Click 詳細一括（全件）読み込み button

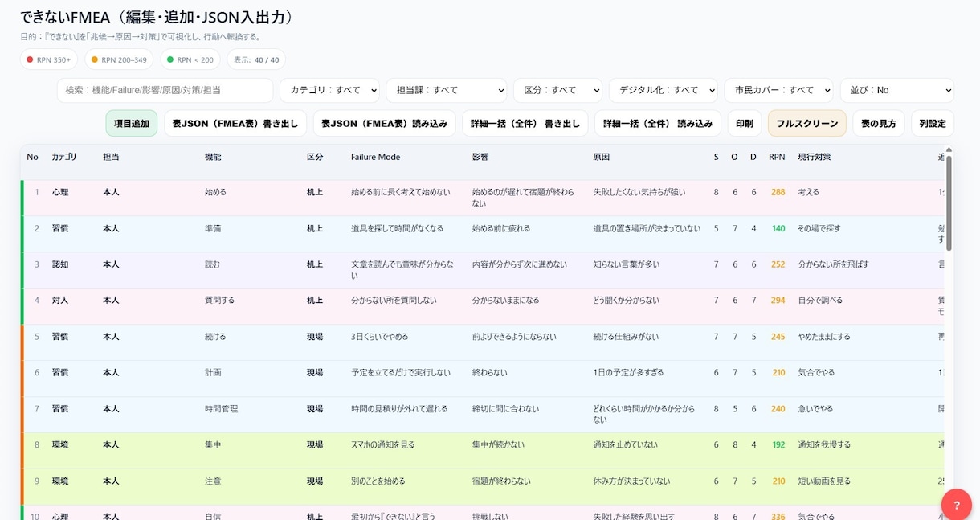coord(658,123)
